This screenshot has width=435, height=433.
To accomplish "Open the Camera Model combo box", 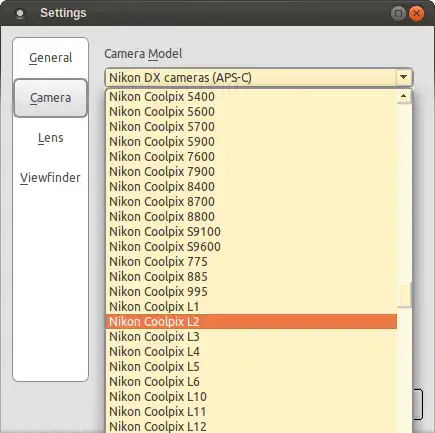I will point(259,78).
